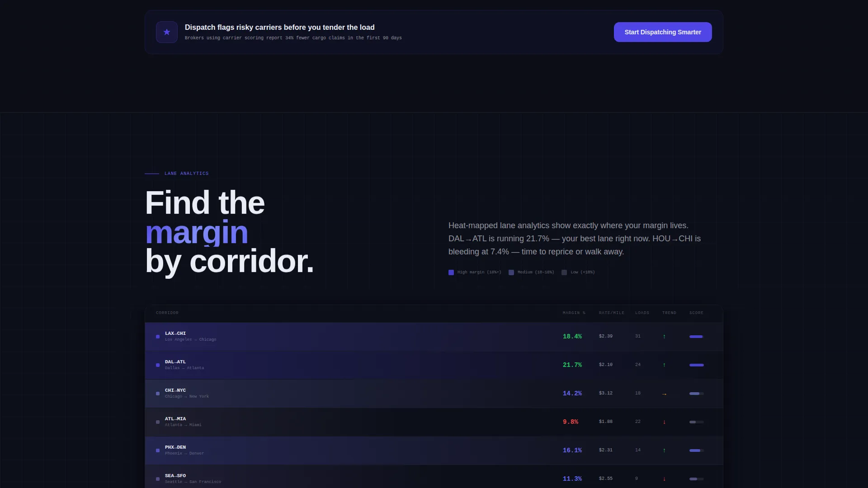The height and width of the screenshot is (488, 868).
Task: Click the loads count 31 for LAX→CHI
Action: (638, 336)
